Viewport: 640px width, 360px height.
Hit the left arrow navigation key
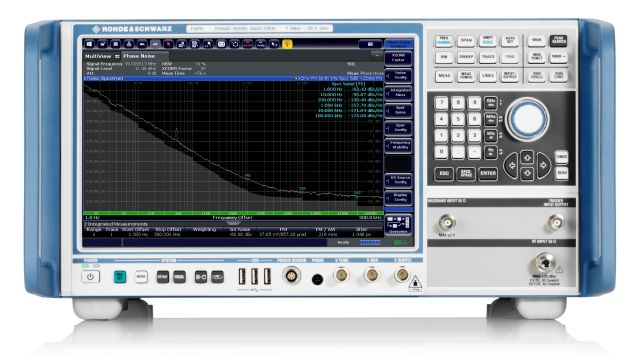point(511,165)
